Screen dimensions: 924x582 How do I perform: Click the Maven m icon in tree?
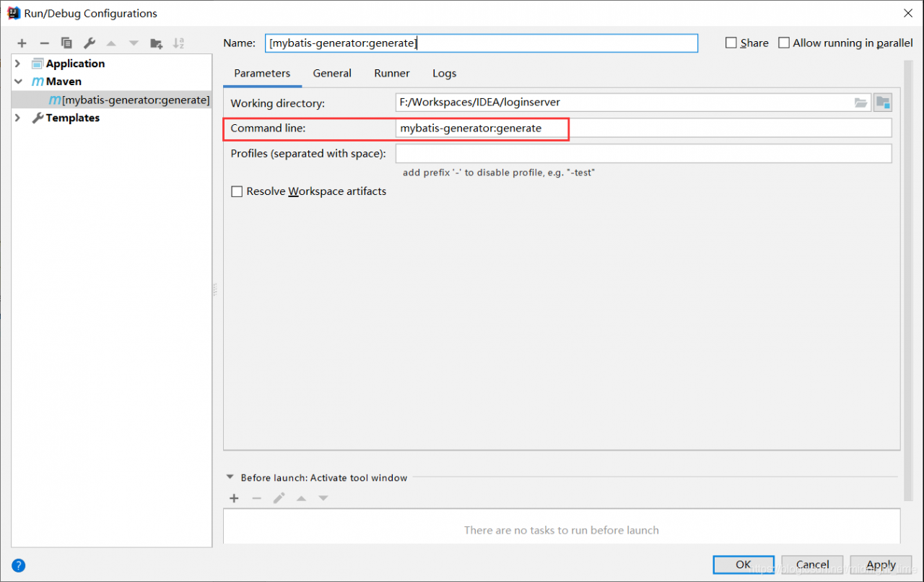[x=38, y=82]
